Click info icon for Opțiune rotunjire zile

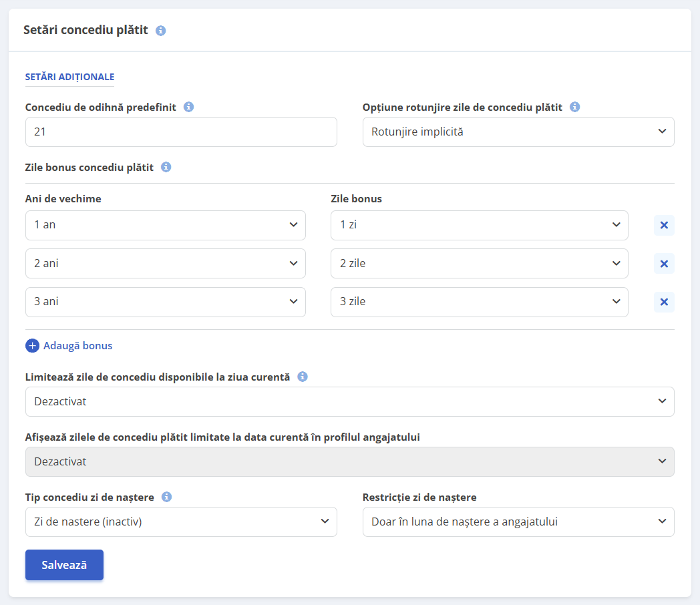click(x=575, y=107)
